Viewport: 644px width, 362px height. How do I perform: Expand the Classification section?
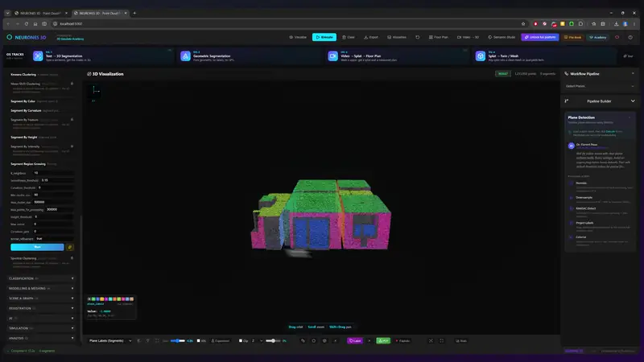coord(41,278)
